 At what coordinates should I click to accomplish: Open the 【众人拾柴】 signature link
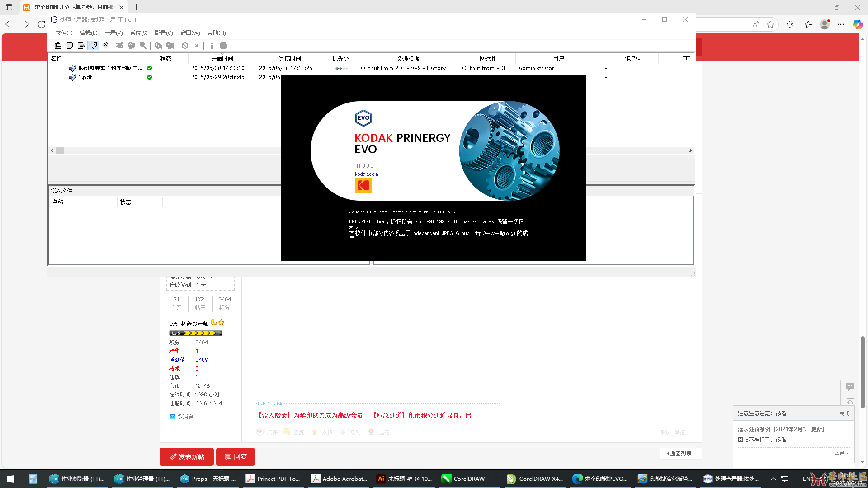309,415
